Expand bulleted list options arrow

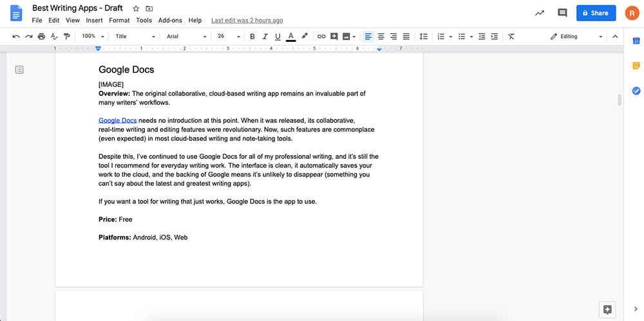(x=471, y=37)
